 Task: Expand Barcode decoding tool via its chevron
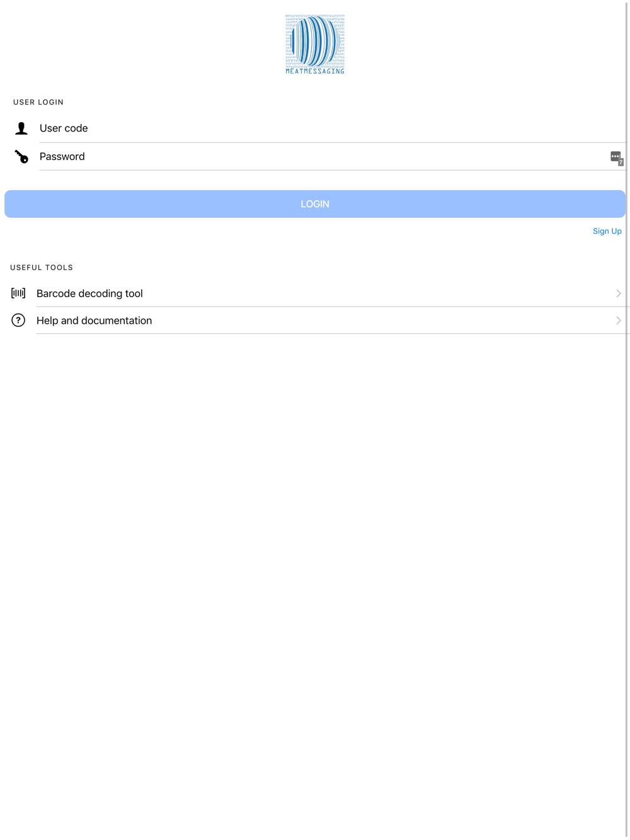[x=619, y=293]
